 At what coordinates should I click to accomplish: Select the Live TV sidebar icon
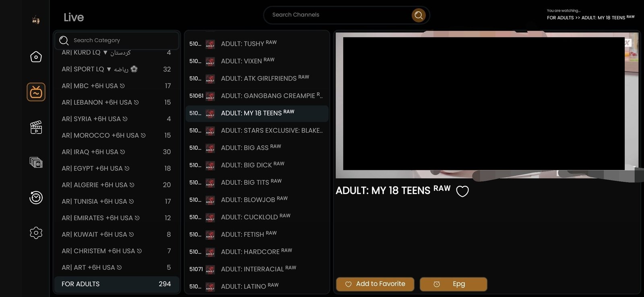pos(36,92)
